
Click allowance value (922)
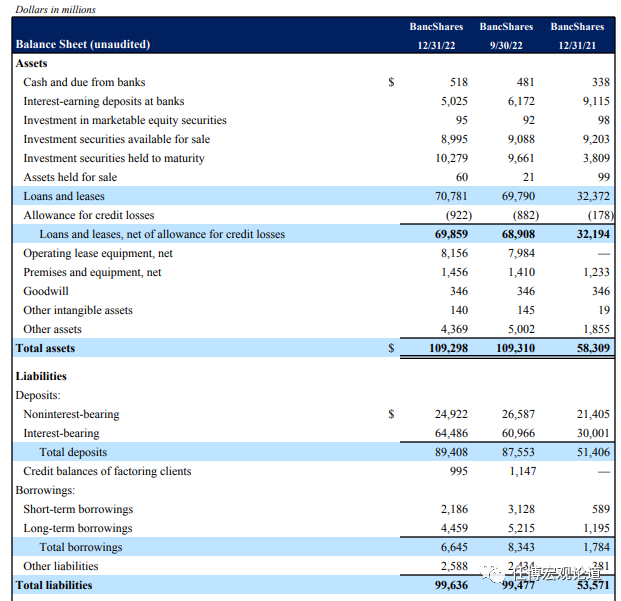[459, 215]
